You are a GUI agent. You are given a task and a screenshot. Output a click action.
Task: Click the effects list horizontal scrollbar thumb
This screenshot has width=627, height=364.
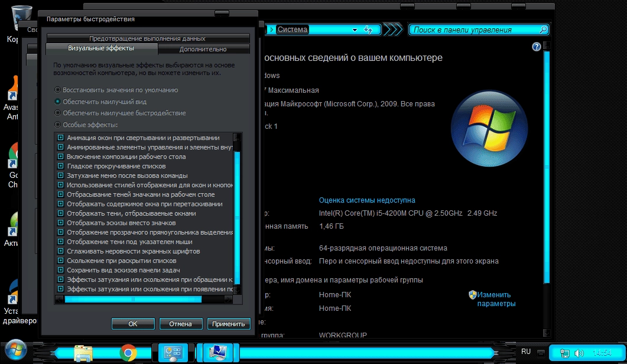[133, 299]
